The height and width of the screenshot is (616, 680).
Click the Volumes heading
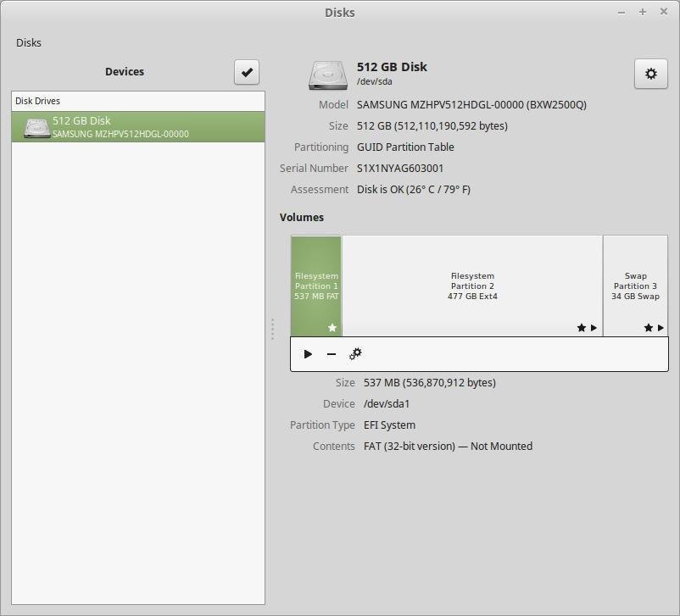(302, 217)
